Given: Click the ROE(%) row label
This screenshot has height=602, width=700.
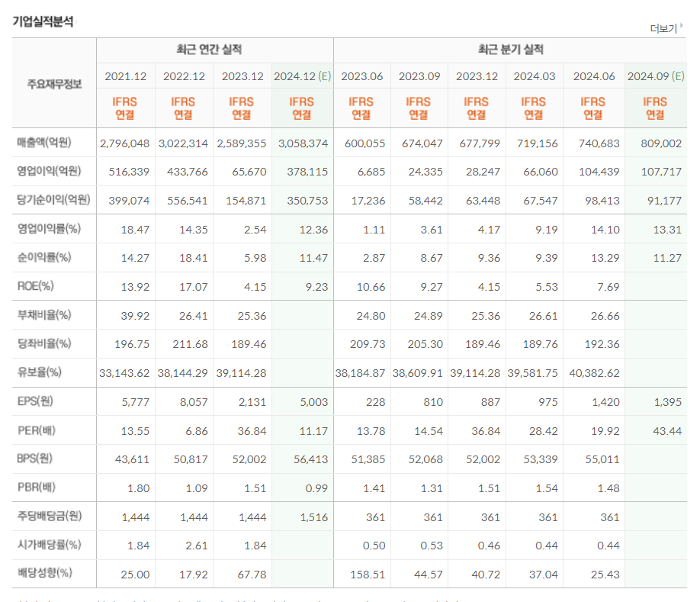Looking at the screenshot, I should [x=35, y=286].
